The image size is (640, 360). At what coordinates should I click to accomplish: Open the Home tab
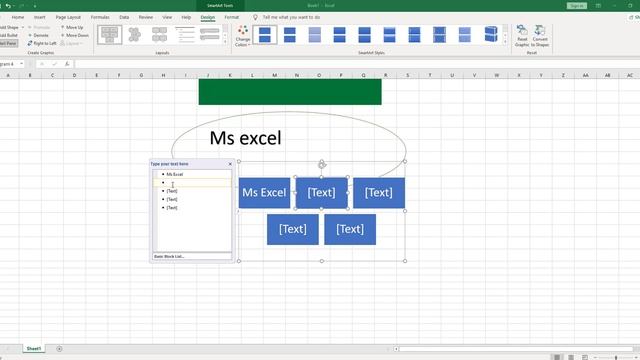coord(18,17)
